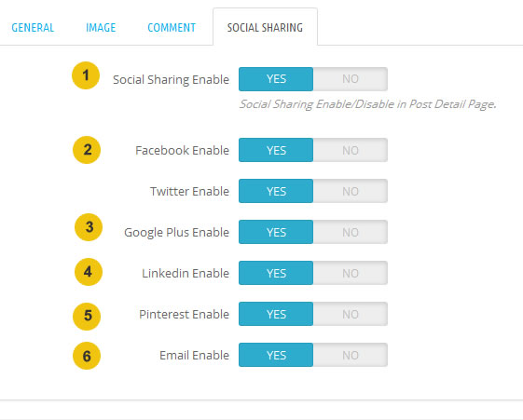Turn off Twitter Enable via NO
The image size is (523, 420).
[x=351, y=191]
